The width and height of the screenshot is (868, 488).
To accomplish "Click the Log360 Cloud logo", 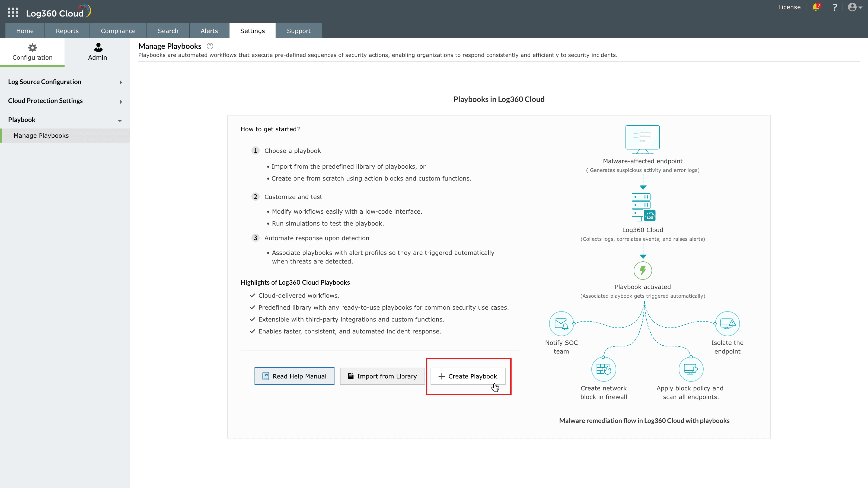I will (x=59, y=12).
